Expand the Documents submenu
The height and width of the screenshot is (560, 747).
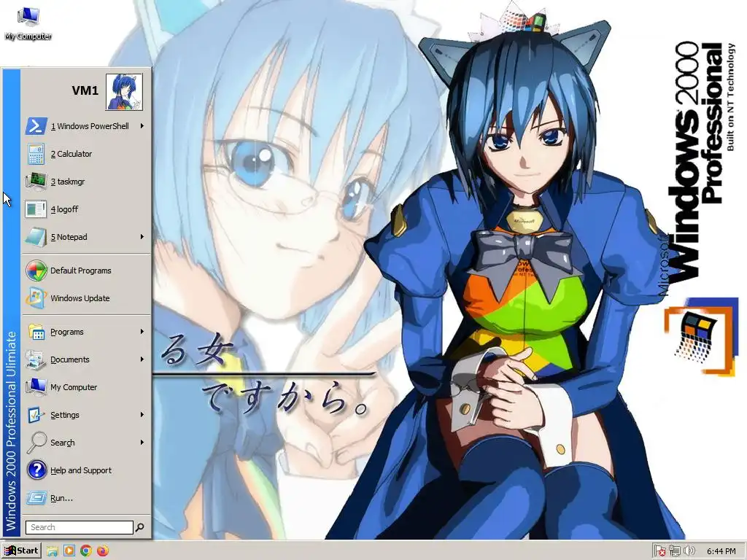click(x=86, y=359)
